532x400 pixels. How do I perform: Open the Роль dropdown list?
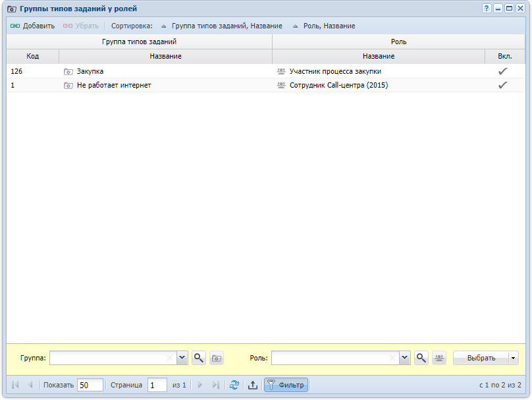pos(405,358)
